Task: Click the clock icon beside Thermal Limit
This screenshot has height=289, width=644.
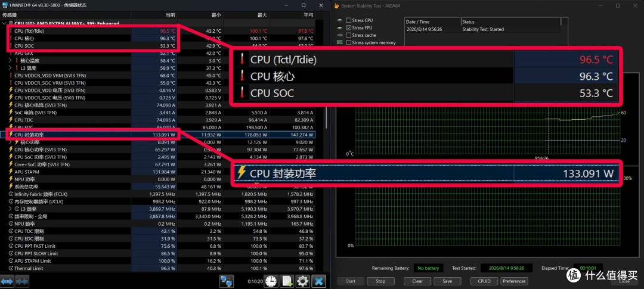Action: 11,268
